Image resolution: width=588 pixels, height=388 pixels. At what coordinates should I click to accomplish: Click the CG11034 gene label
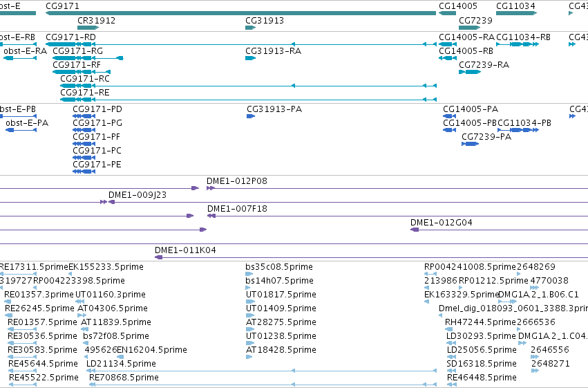(x=515, y=6)
